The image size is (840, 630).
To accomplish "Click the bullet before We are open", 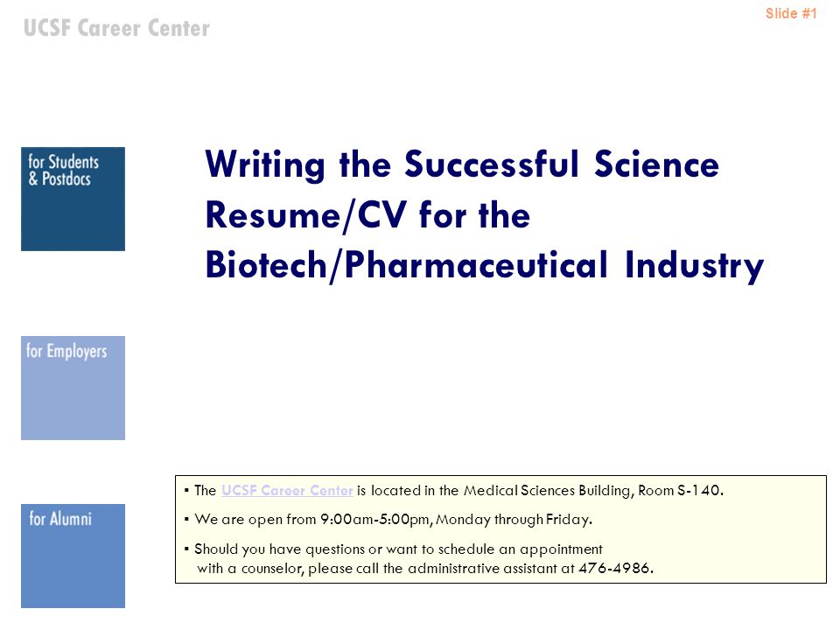I will (x=186, y=519).
